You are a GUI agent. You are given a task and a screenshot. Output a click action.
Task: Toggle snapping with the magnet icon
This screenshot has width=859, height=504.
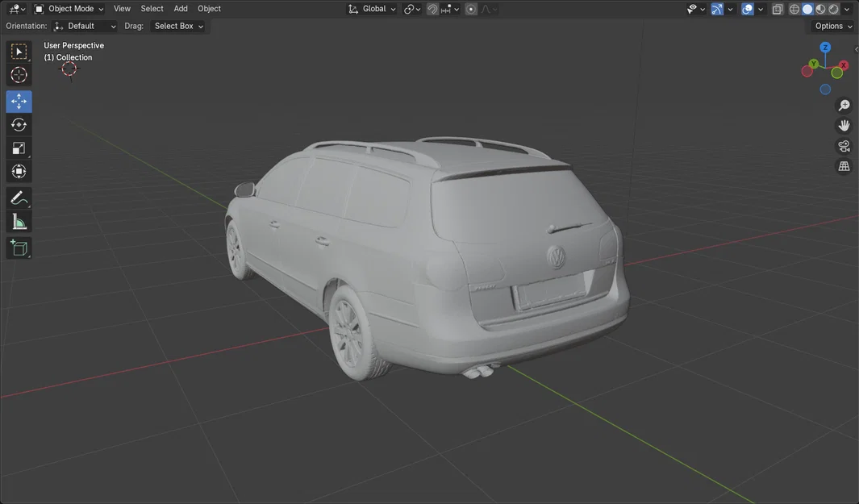(432, 9)
